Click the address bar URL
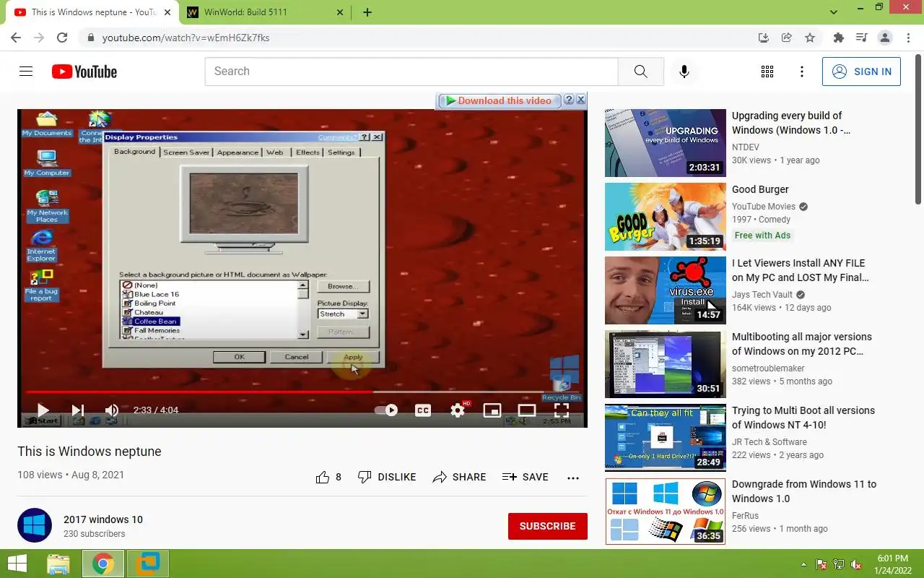Image resolution: width=924 pixels, height=578 pixels. click(x=186, y=38)
